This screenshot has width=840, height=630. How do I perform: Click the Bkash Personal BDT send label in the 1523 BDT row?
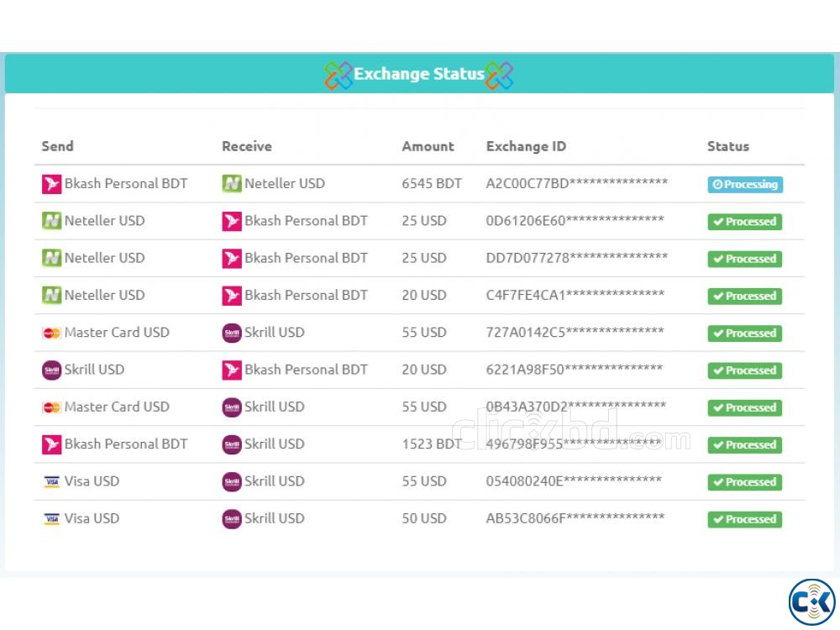(126, 444)
